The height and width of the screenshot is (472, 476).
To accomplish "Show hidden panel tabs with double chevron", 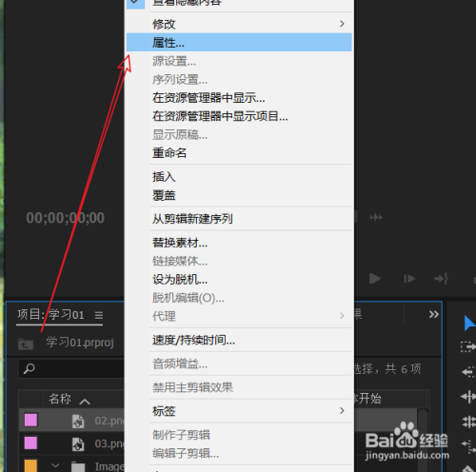I will pos(434,314).
